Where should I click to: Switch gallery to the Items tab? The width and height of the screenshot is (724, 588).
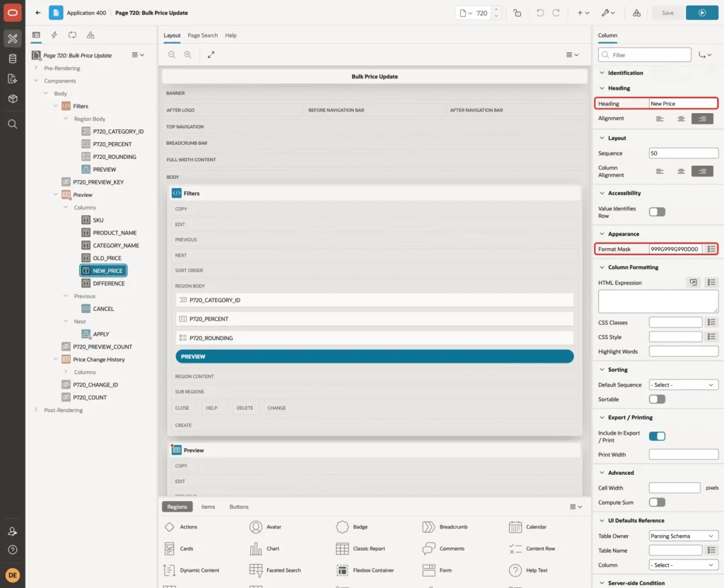point(209,507)
